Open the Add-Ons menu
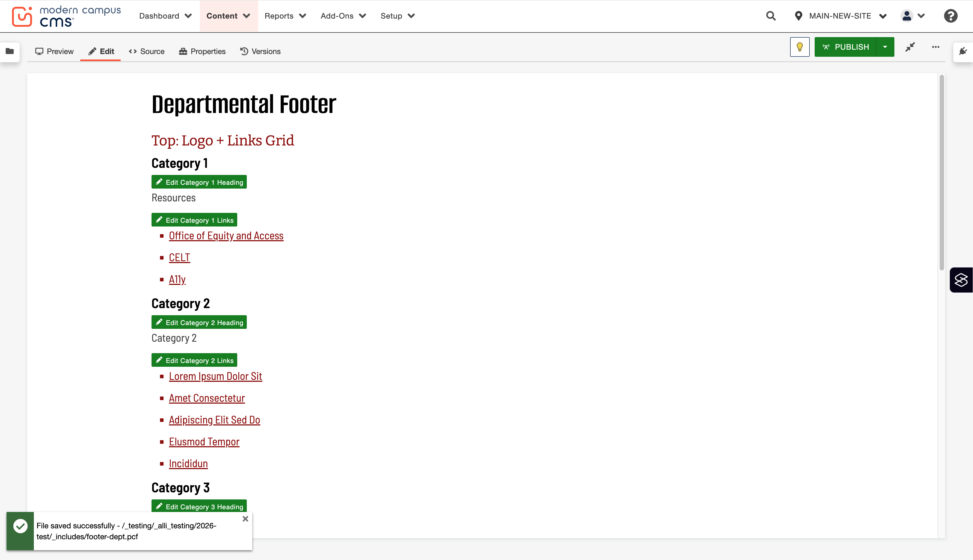The width and height of the screenshot is (973, 560). point(343,16)
